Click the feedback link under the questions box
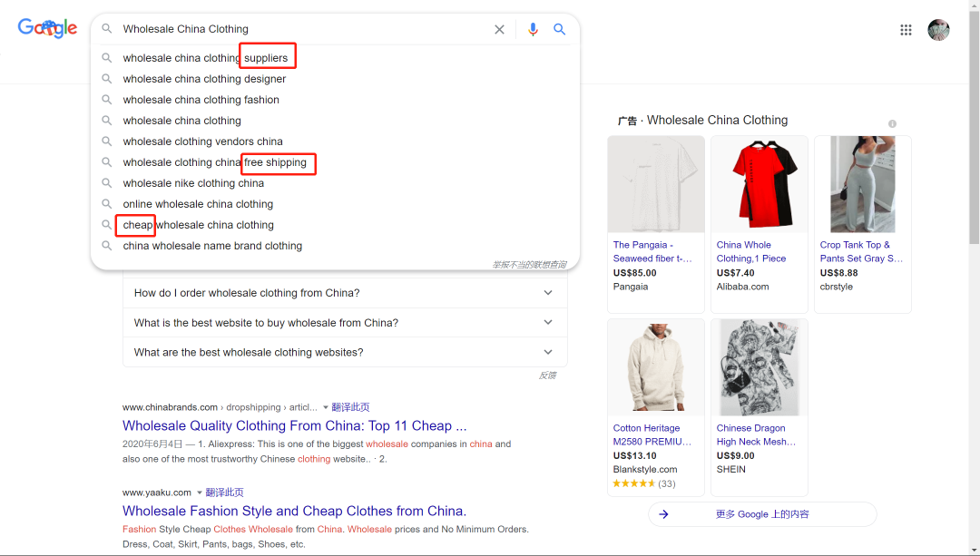 coord(547,376)
